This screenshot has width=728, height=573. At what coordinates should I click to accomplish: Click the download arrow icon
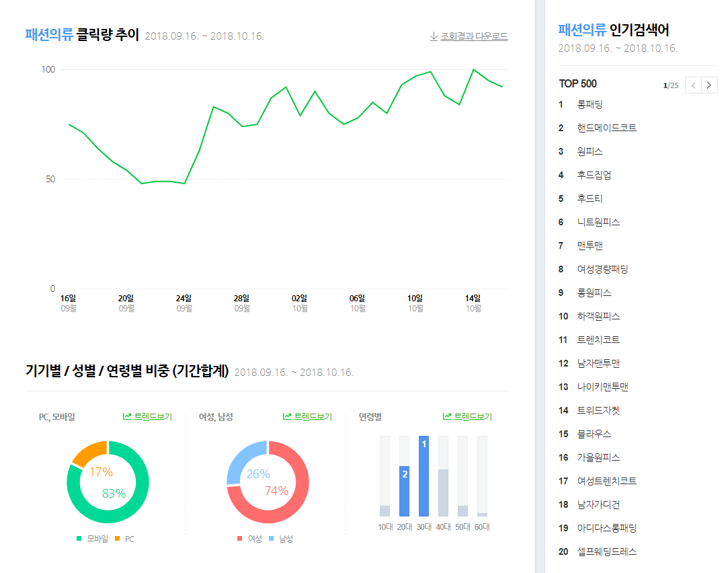(434, 36)
